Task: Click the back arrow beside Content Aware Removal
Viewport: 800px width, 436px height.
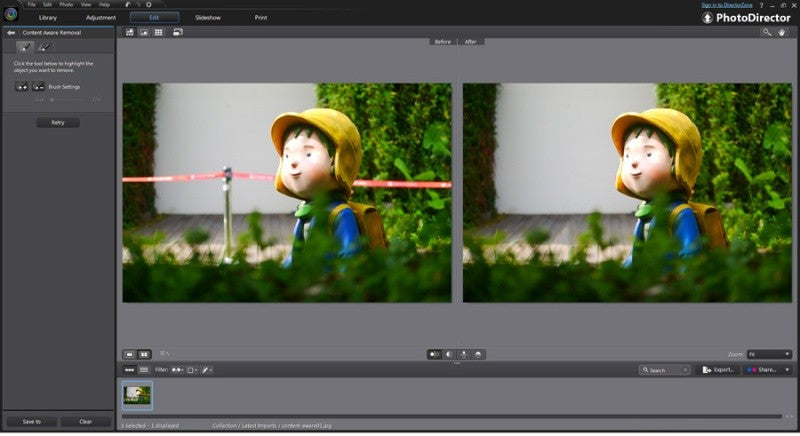Action: tap(11, 33)
